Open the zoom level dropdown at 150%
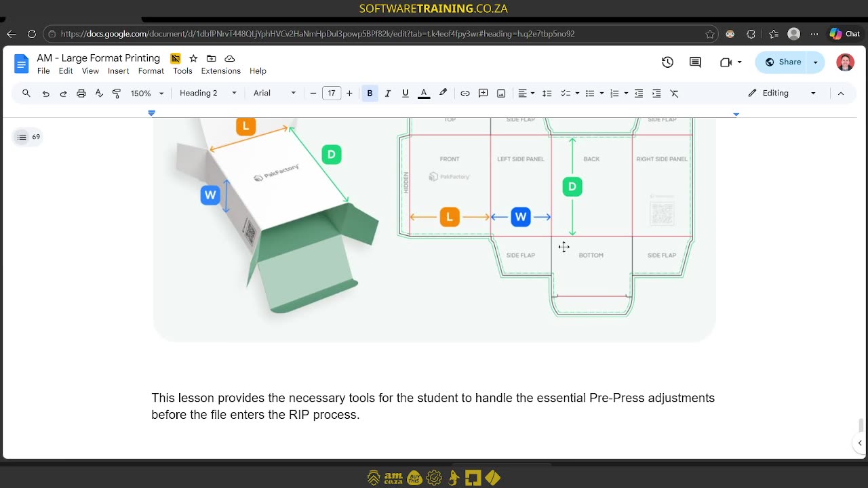 tap(147, 93)
